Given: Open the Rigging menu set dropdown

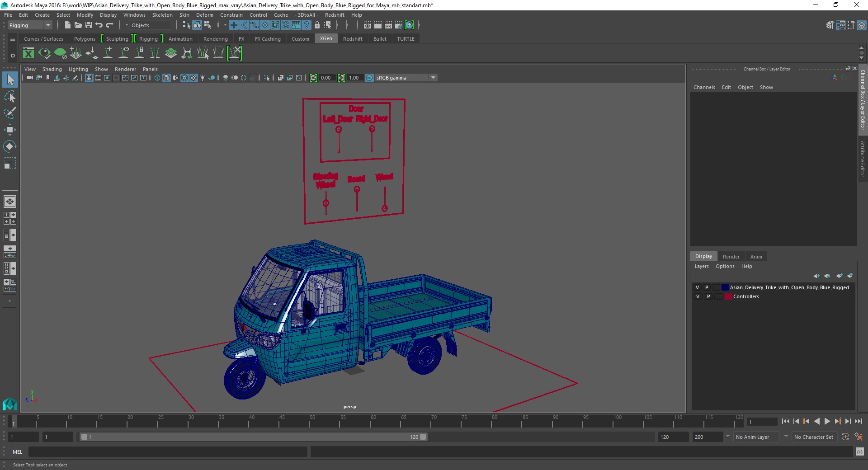Looking at the screenshot, I should point(30,25).
